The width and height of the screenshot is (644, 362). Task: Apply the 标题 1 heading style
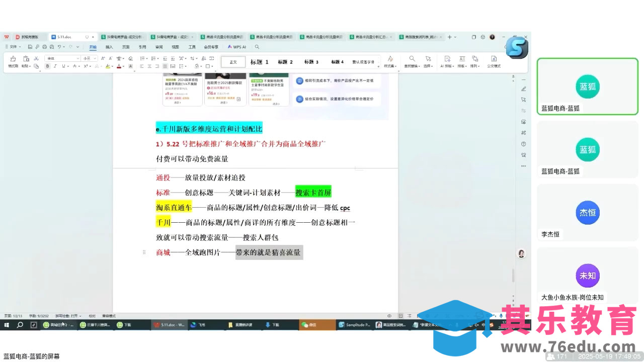(259, 62)
